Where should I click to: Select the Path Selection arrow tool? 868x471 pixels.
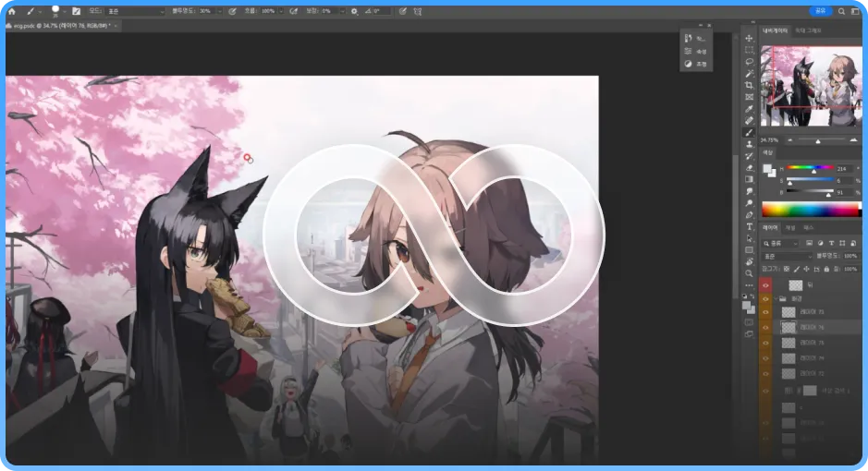749,238
